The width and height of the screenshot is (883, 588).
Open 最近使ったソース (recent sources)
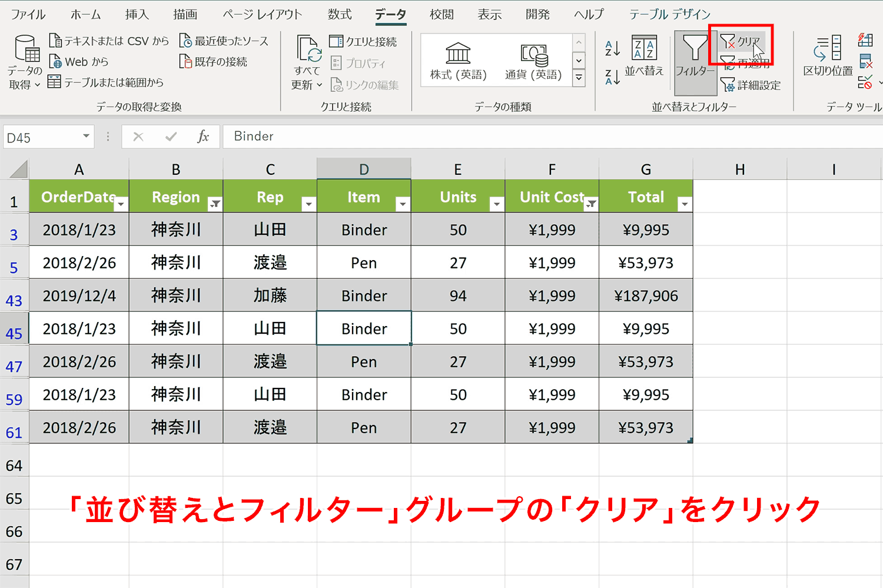pyautogui.click(x=224, y=41)
